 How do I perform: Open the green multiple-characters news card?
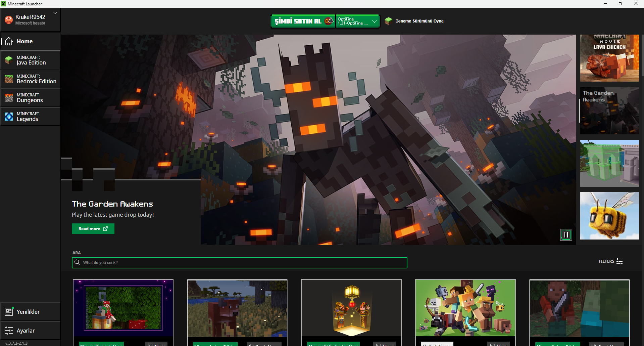coord(465,312)
